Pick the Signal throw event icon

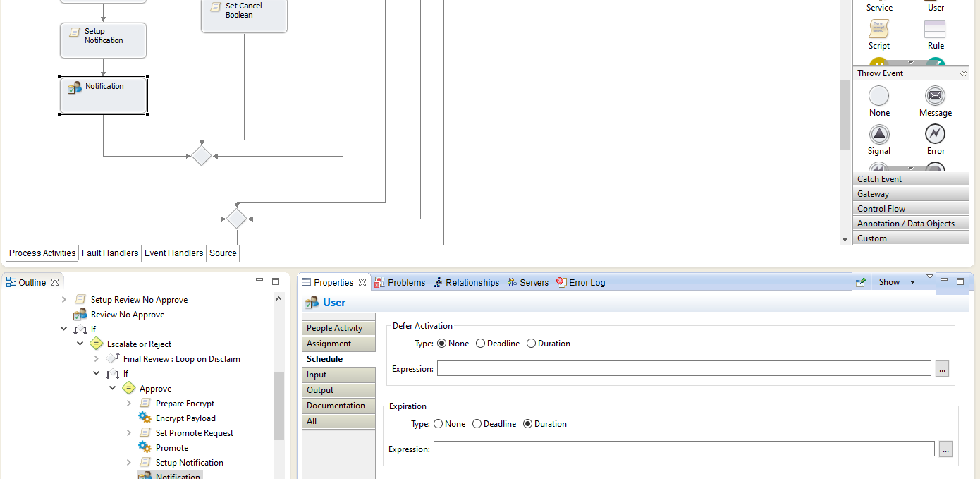[878, 134]
